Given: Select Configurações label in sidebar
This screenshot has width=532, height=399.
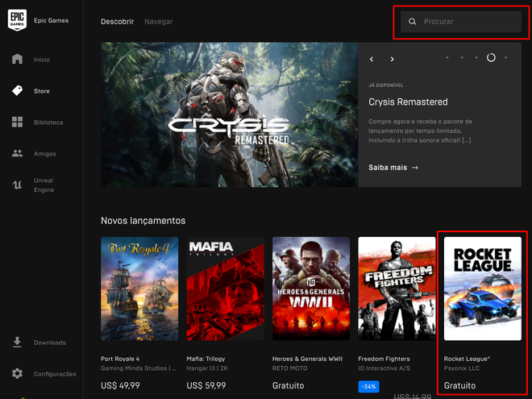Looking at the screenshot, I should pyautogui.click(x=55, y=374).
